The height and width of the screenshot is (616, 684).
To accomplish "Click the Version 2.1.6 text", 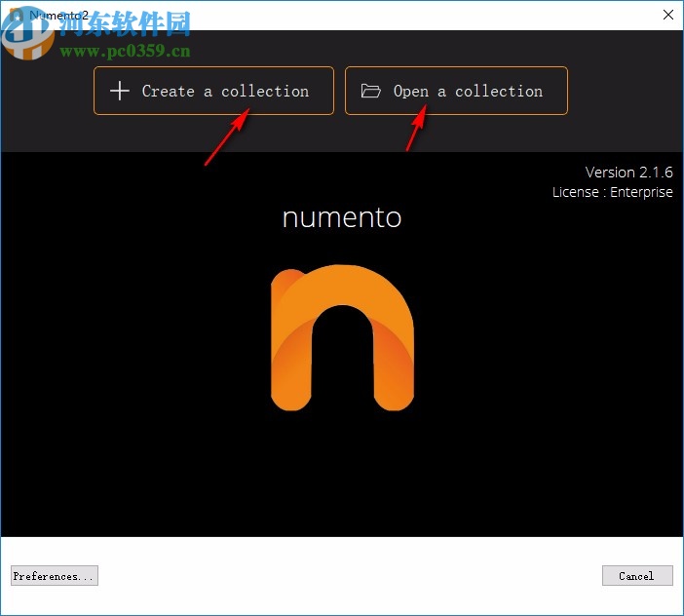I will pyautogui.click(x=628, y=172).
